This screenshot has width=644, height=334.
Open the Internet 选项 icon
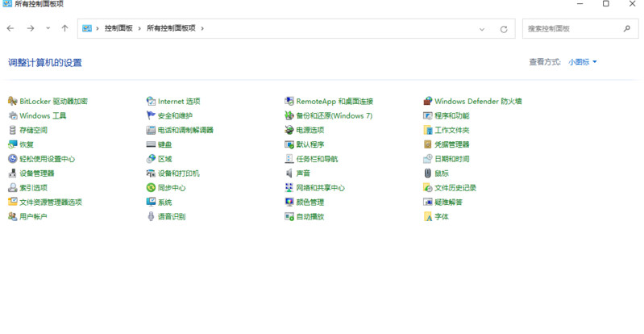[151, 101]
